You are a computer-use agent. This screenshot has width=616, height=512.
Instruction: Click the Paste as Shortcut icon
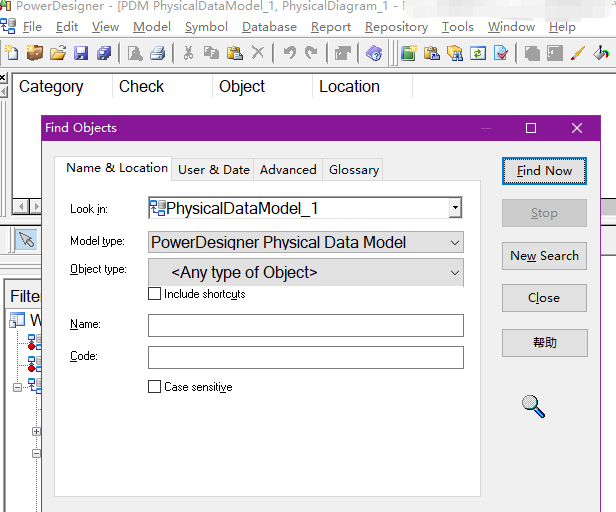click(x=432, y=53)
